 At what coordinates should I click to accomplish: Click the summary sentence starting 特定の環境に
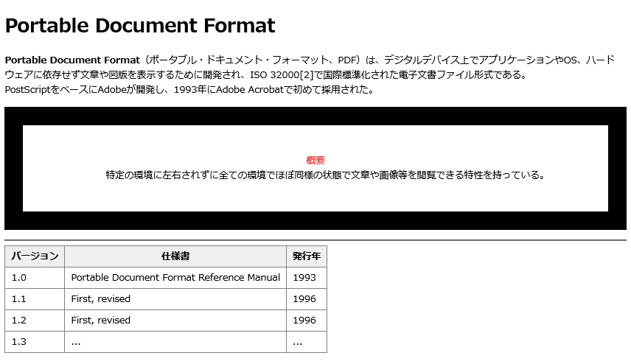click(x=325, y=175)
